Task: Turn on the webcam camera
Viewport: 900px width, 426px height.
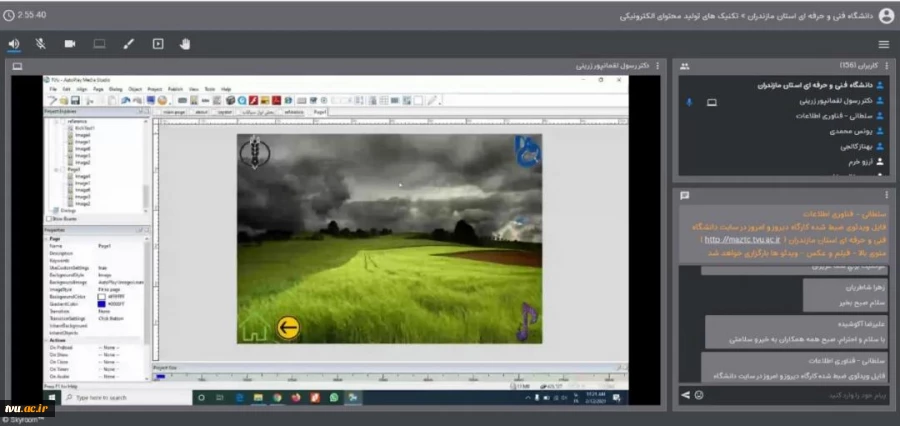Action: [x=70, y=44]
